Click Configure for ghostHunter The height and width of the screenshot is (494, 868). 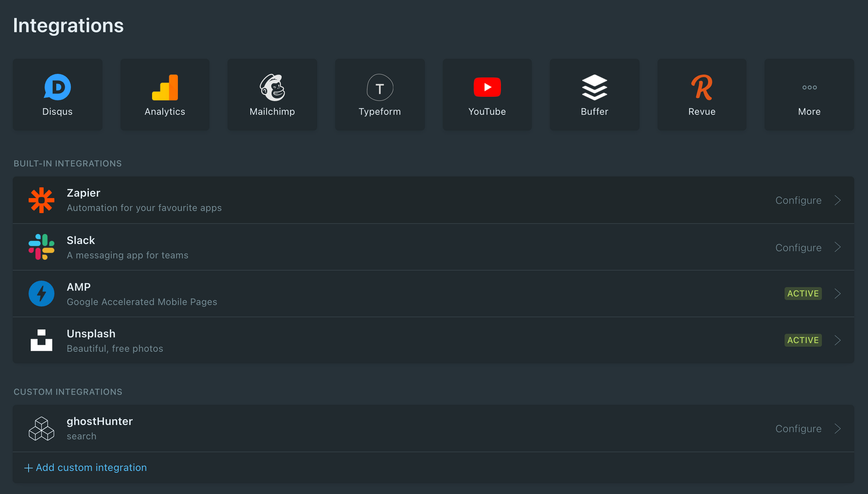tap(799, 429)
